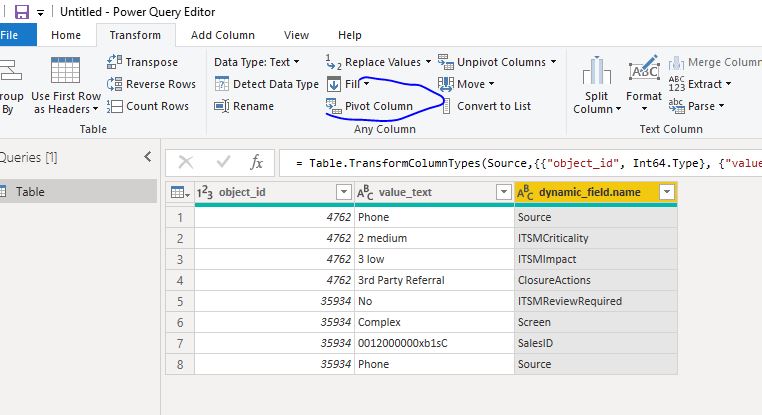Click the cell 'Complex'
The image size is (762, 415).
coord(434,322)
